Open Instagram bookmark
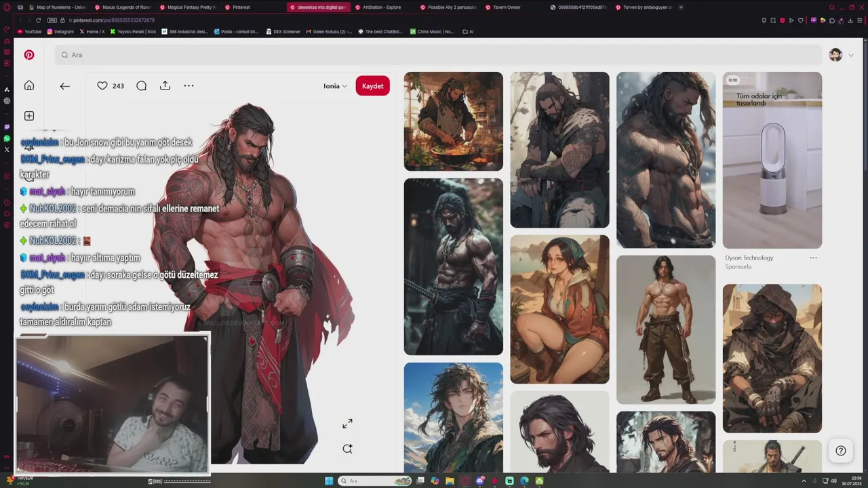The height and width of the screenshot is (488, 868). pos(60,32)
